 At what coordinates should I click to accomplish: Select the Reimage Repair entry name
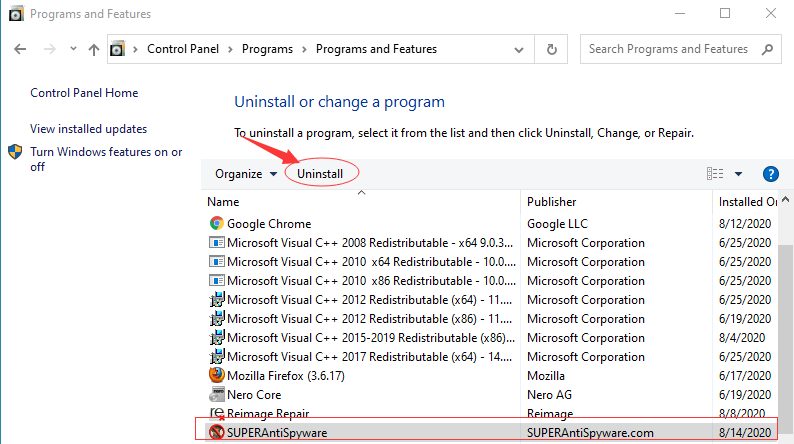[268, 414]
